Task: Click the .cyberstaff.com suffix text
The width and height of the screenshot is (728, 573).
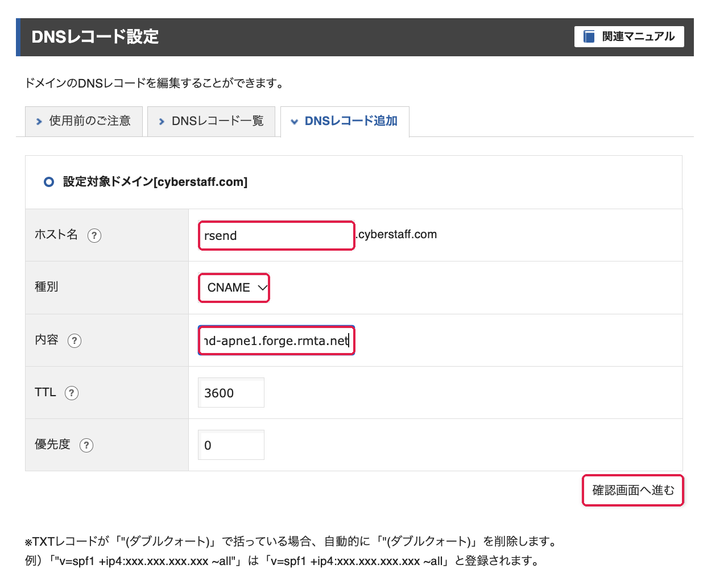Action: coord(396,234)
